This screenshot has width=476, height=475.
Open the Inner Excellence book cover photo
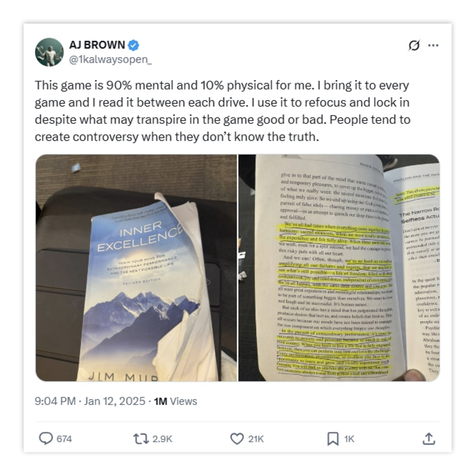[x=137, y=268]
